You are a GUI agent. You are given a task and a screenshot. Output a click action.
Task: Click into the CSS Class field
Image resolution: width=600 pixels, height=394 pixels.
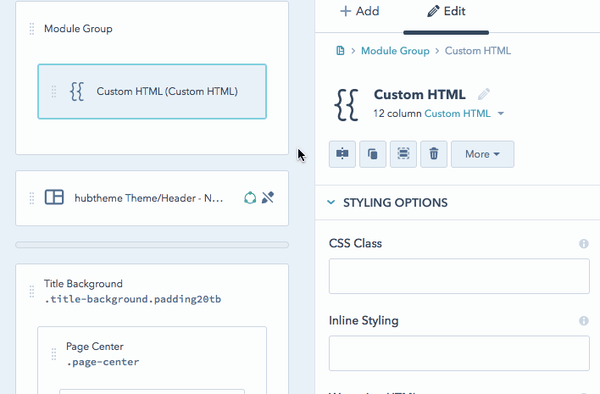(459, 276)
